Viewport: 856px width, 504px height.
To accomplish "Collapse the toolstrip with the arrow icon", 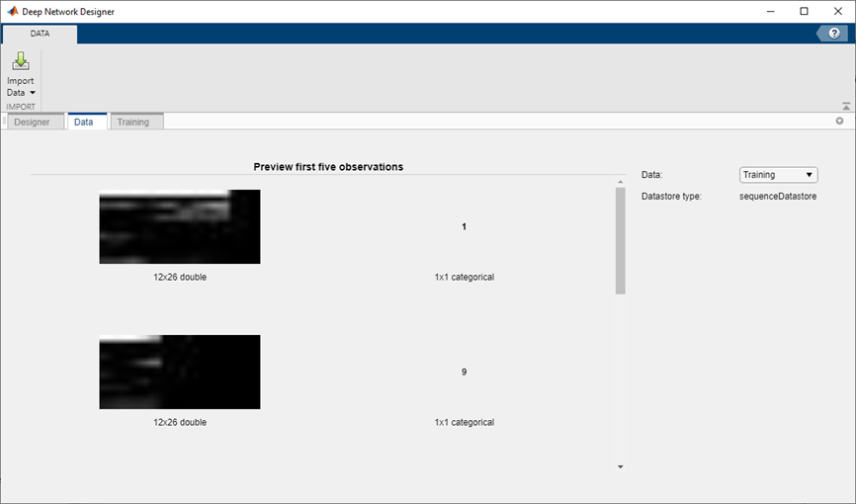I will 846,106.
